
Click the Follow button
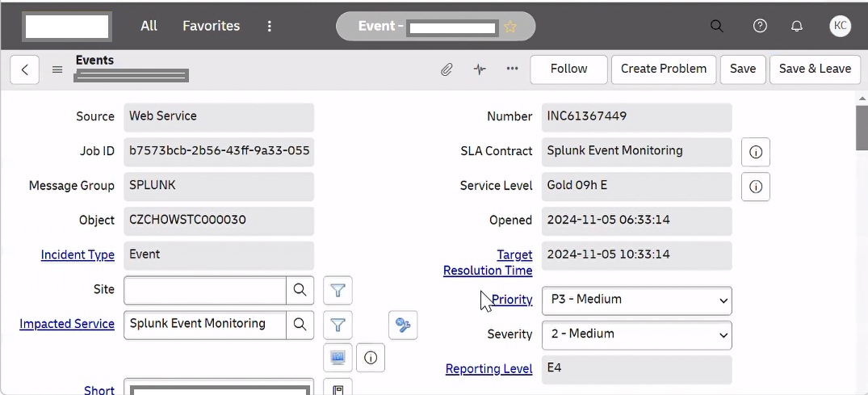click(x=568, y=69)
